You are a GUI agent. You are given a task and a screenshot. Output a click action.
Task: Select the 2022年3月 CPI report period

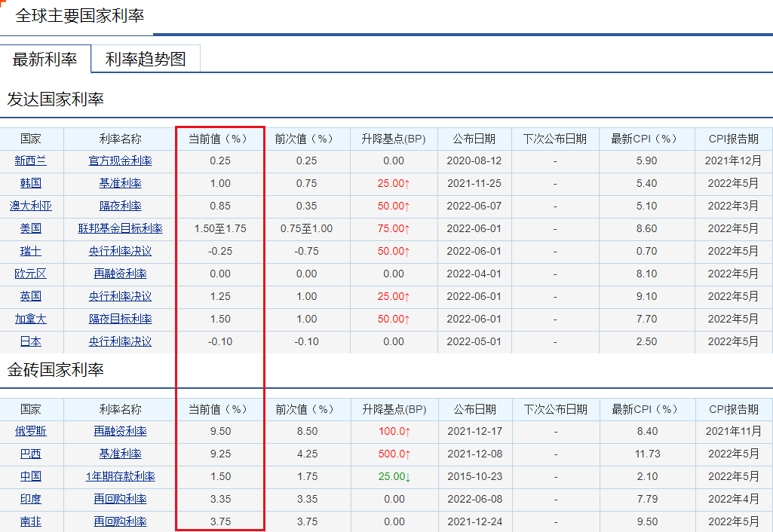(733, 206)
